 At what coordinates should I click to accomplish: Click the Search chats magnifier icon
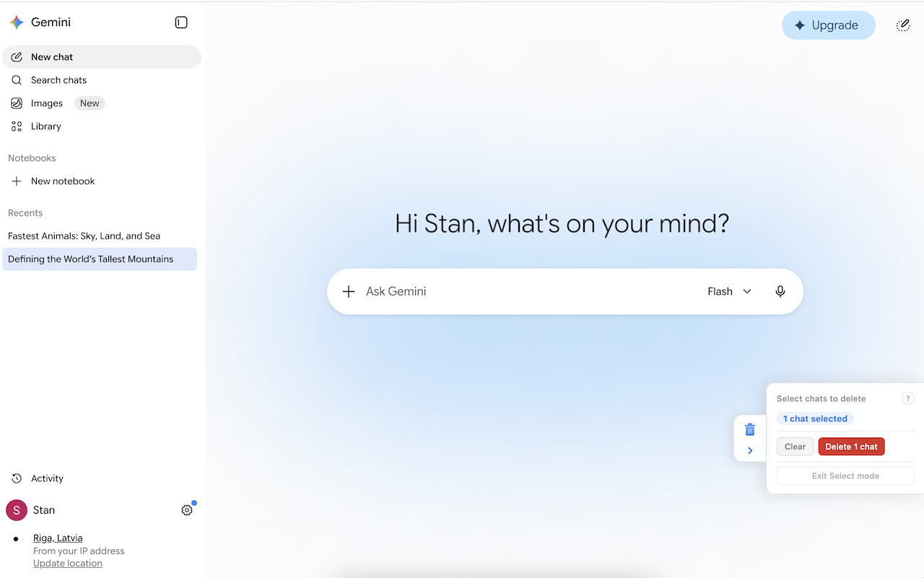click(17, 80)
